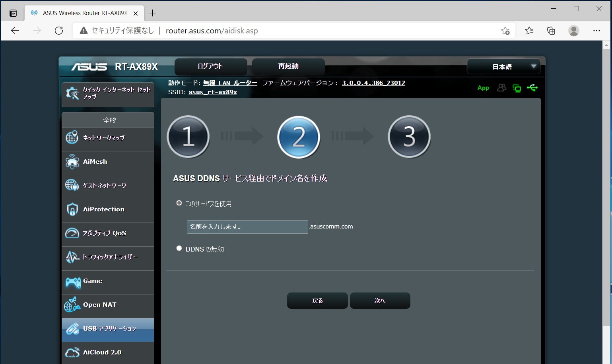Image resolution: width=612 pixels, height=364 pixels.
Task: Open browser settings and more menu
Action: point(596,31)
